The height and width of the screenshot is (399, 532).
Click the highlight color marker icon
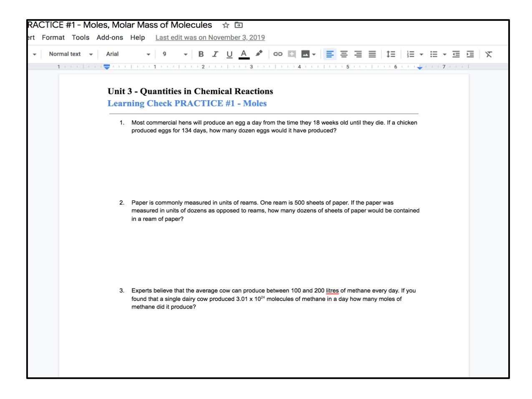pyautogui.click(x=259, y=54)
